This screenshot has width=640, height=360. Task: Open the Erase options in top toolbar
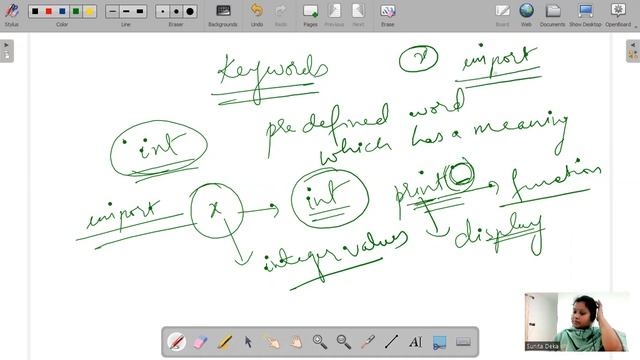point(387,15)
